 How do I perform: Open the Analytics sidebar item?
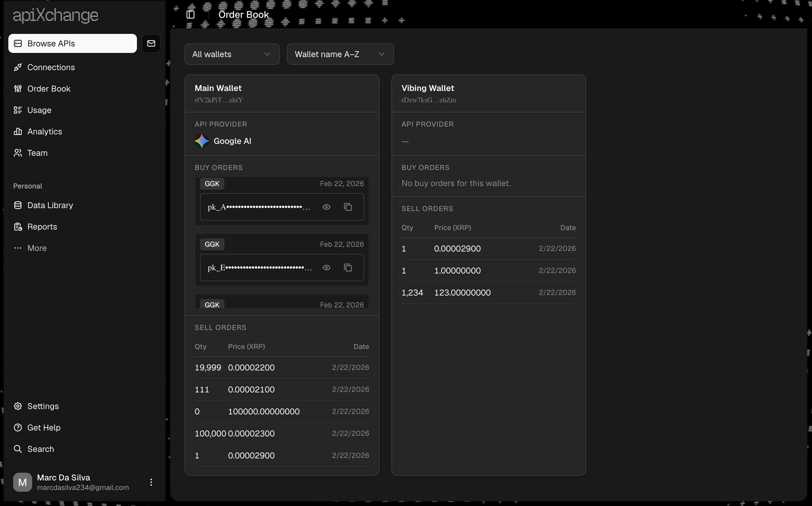(45, 131)
